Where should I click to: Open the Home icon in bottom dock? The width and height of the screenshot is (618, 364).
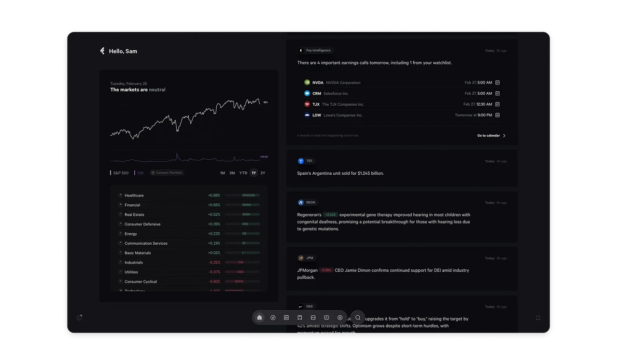click(260, 318)
